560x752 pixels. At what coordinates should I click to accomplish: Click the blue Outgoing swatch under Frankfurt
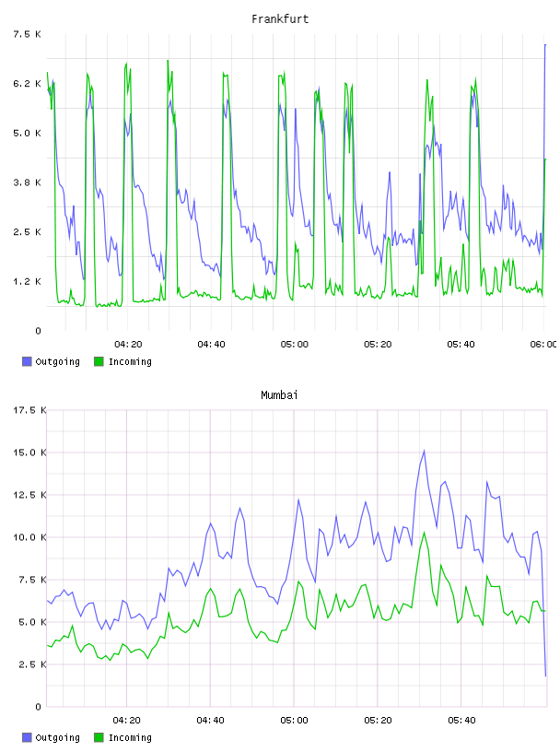click(27, 361)
